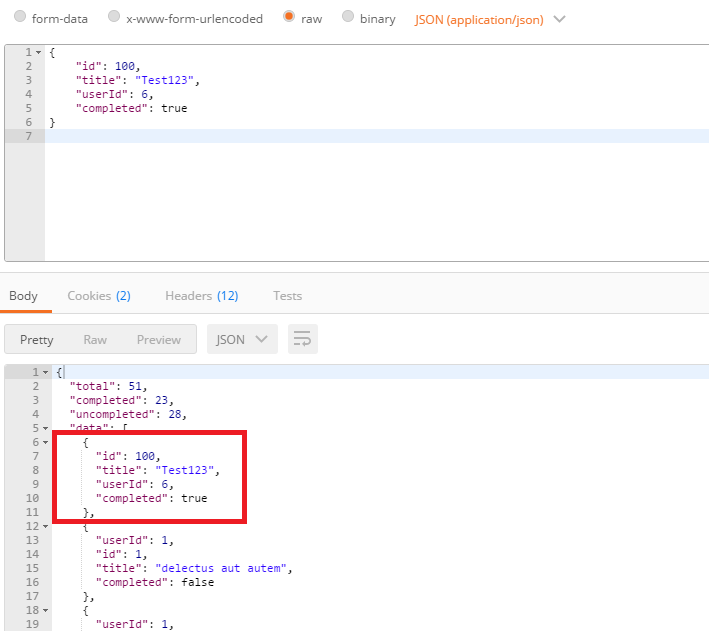
Task: Collapse request body line 1 fold arrow
Action: [x=38, y=52]
